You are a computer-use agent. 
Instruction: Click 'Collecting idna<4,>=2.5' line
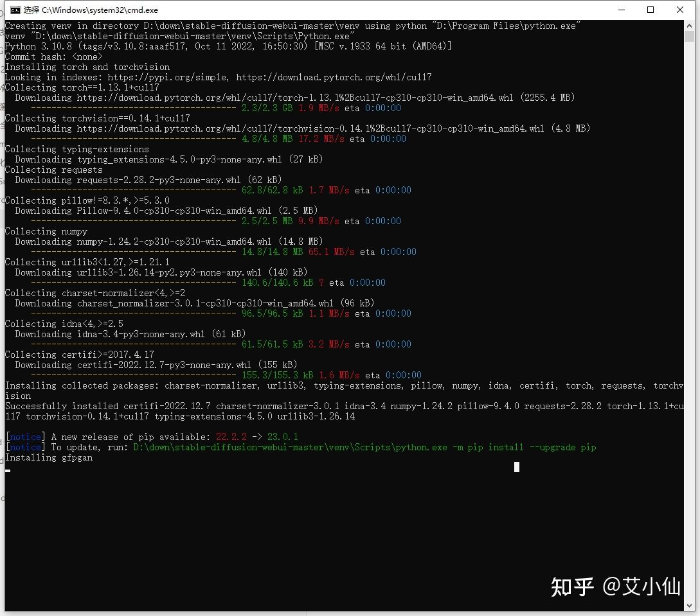tap(64, 323)
